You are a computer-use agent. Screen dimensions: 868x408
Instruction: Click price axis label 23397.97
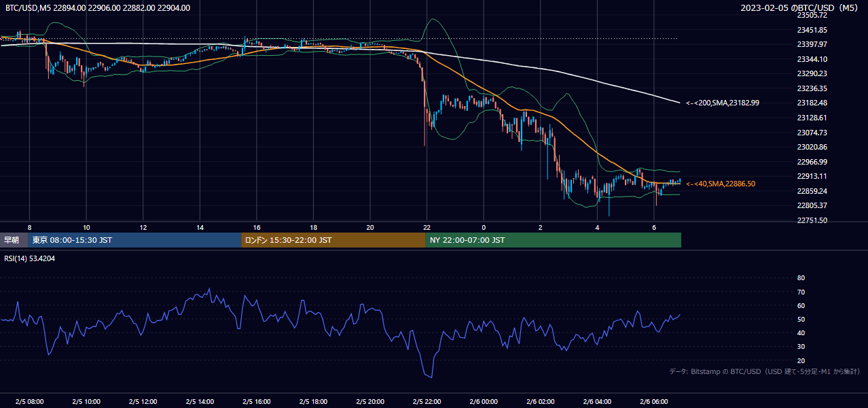click(x=812, y=44)
